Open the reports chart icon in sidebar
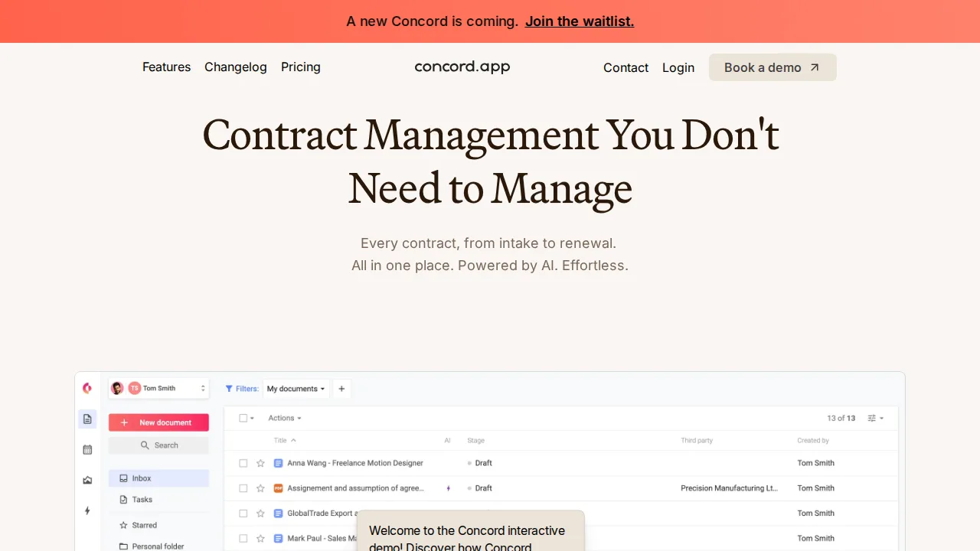Image resolution: width=980 pixels, height=551 pixels. pos(87,481)
